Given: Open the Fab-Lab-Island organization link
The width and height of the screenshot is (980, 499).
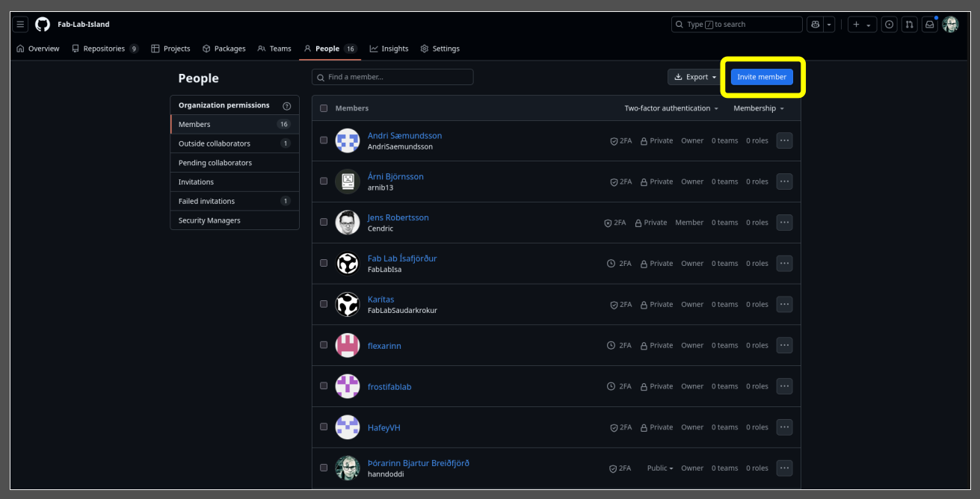Looking at the screenshot, I should pos(84,25).
